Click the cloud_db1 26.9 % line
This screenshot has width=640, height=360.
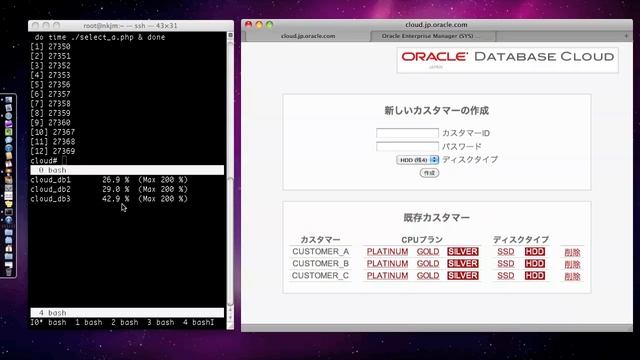(109, 180)
